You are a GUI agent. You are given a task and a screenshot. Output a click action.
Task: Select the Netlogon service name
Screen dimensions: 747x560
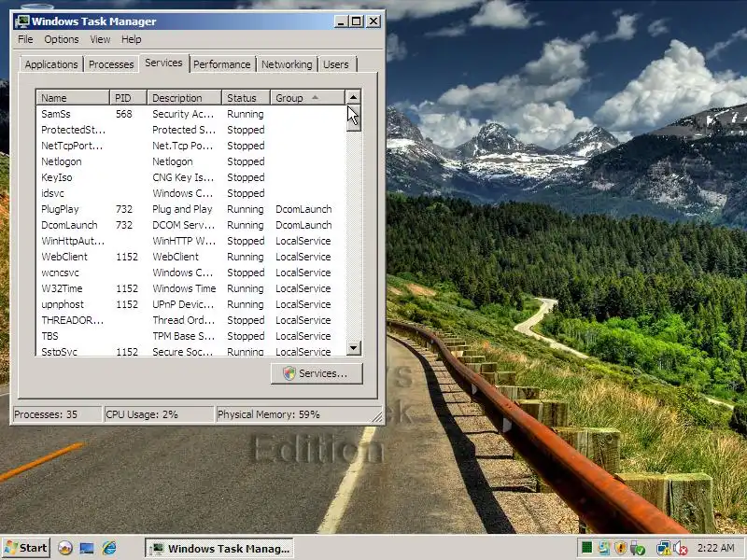[x=62, y=161]
